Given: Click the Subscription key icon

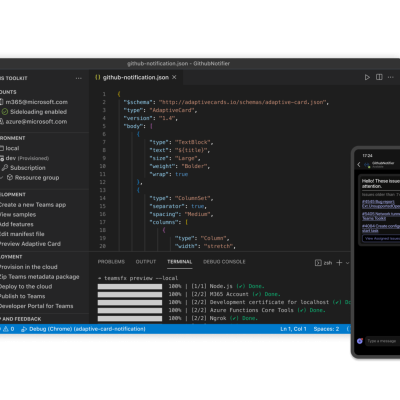Looking at the screenshot, I should tap(5, 168).
